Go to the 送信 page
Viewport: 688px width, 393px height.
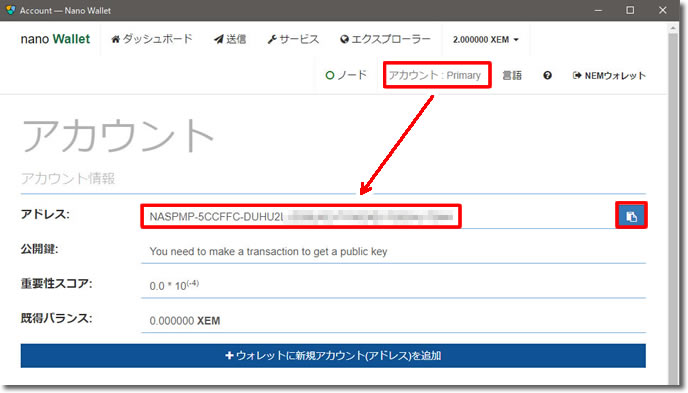click(230, 39)
